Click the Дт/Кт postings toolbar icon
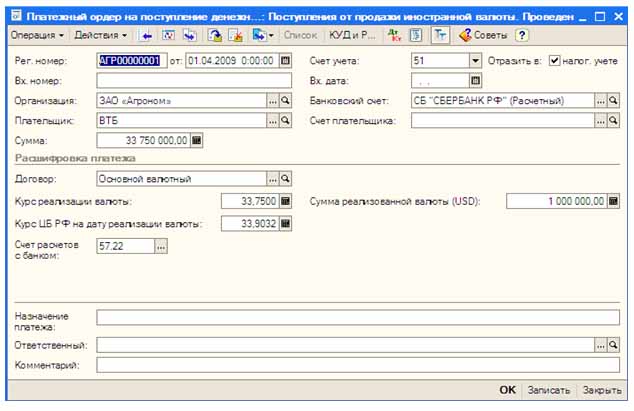Screen dimensions: 634x411 (397, 35)
